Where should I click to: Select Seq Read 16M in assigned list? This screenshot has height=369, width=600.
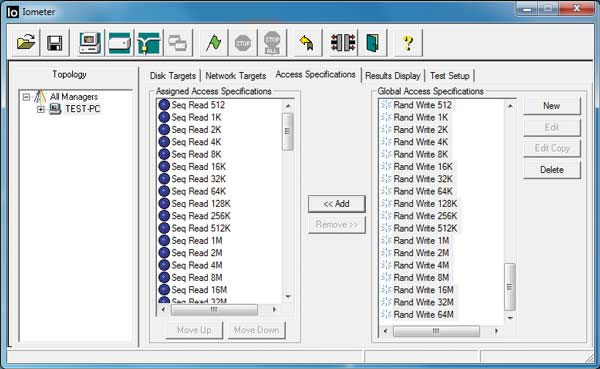pos(199,290)
